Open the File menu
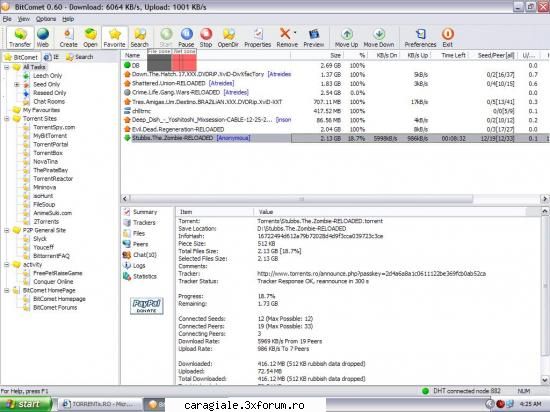Viewport: 550px width, 412px height. tap(7, 19)
